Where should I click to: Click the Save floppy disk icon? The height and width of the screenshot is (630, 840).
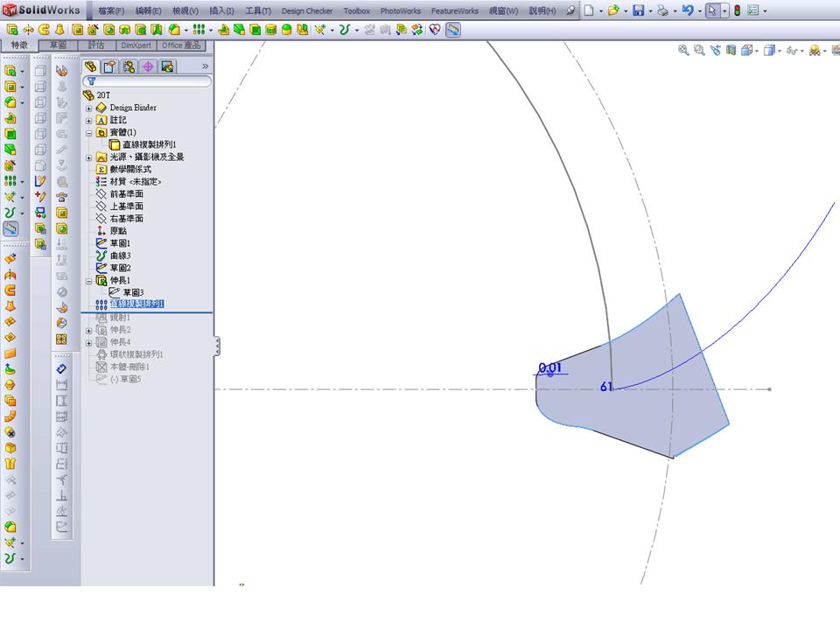tap(638, 10)
